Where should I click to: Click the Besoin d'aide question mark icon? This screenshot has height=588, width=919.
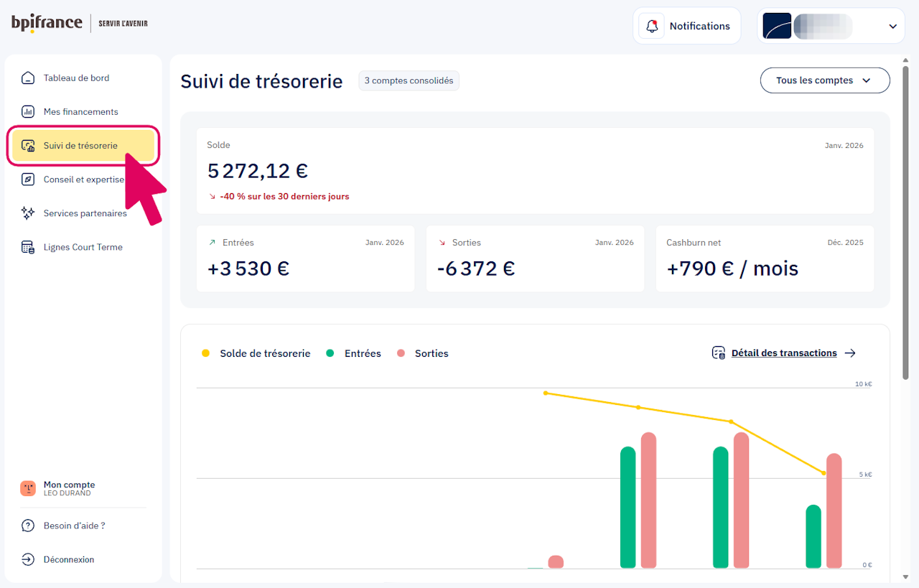click(x=28, y=526)
